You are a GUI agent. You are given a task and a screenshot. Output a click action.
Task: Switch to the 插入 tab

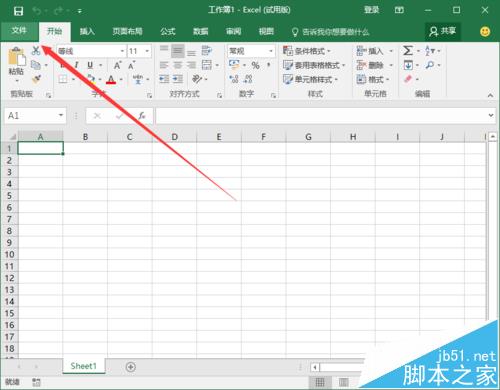(x=87, y=31)
